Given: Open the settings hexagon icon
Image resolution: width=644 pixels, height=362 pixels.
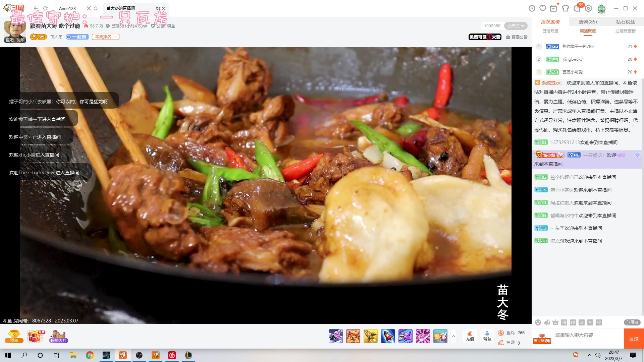Looking at the screenshot, I should coord(588,8).
